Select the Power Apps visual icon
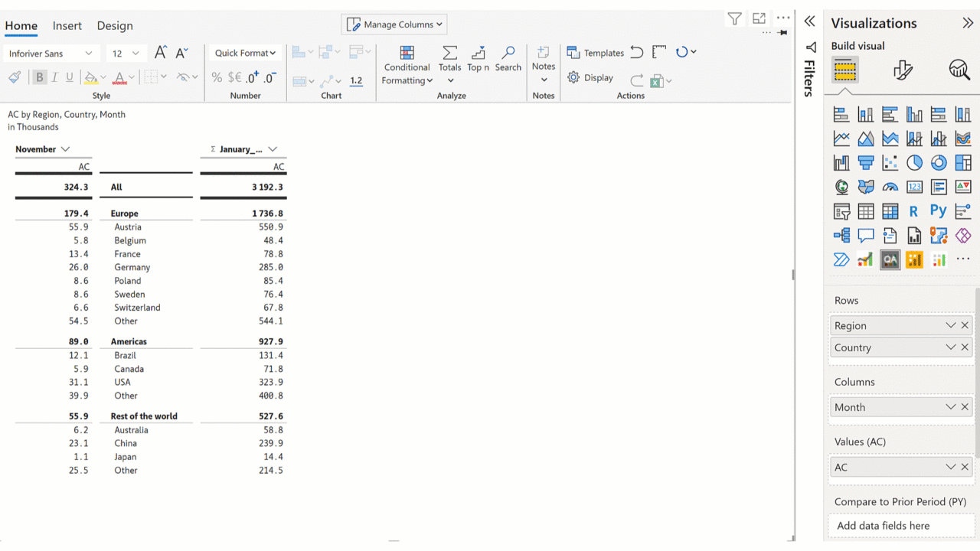This screenshot has height=551, width=980. point(963,236)
